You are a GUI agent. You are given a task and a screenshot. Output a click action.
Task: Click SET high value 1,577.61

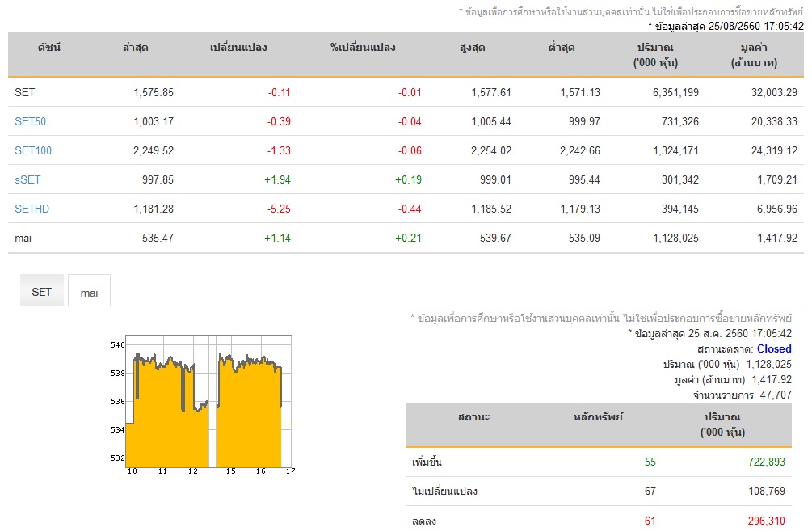click(491, 92)
